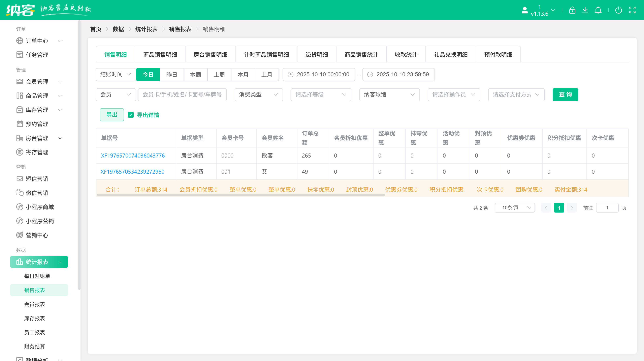Open 微信营销 in the sidebar
Screen dimensions: 644x361
37,193
